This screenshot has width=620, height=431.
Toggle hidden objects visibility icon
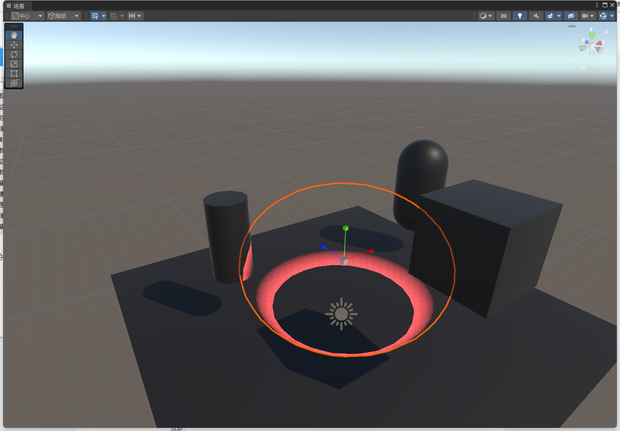[570, 16]
